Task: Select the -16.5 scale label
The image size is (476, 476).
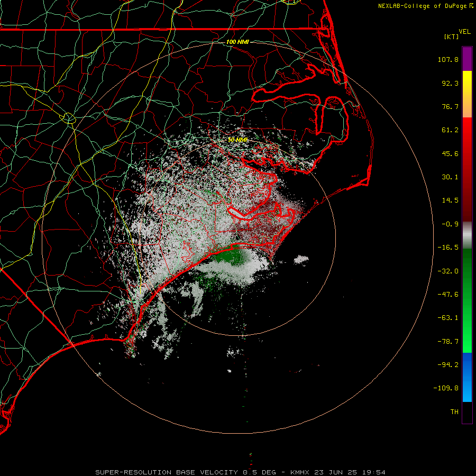Action: tap(448, 248)
